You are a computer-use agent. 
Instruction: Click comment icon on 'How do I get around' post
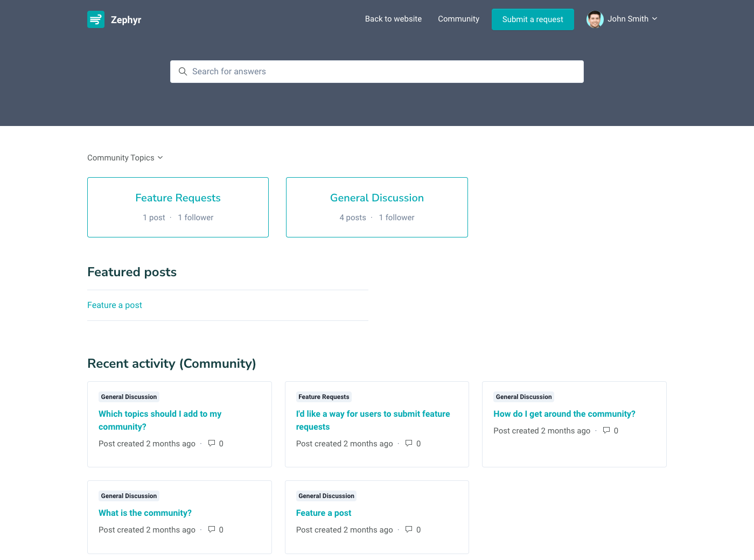pos(606,430)
